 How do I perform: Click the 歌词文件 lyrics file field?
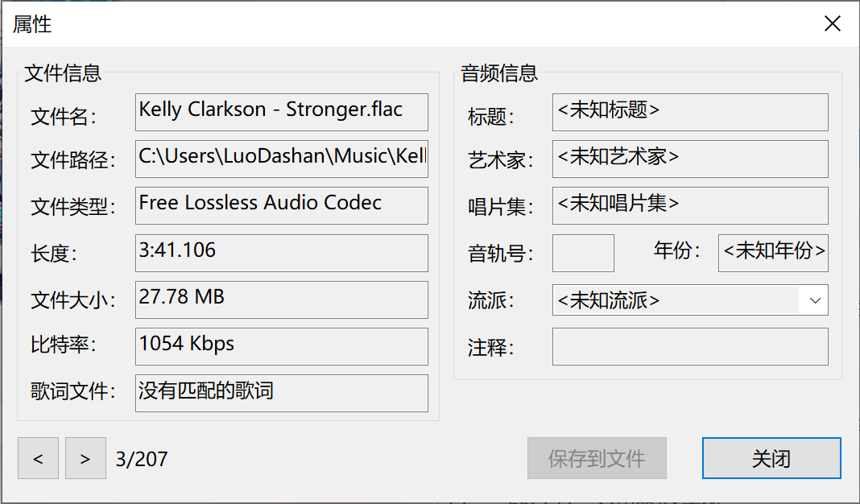click(281, 393)
